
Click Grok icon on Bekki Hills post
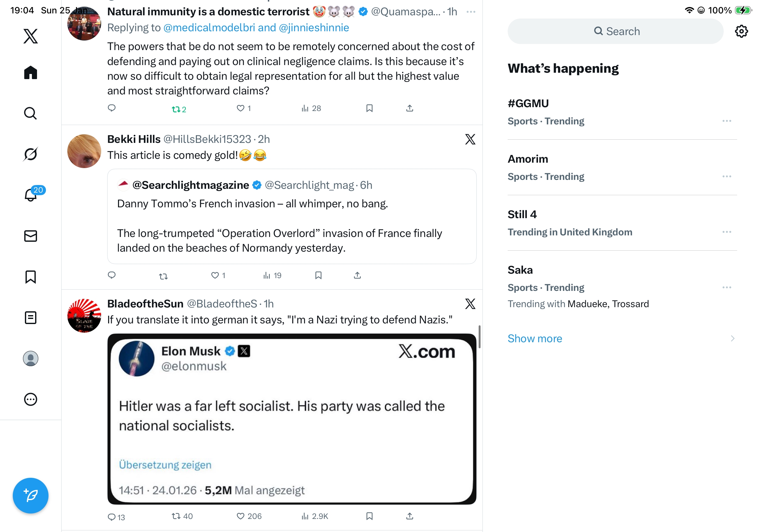point(470,139)
